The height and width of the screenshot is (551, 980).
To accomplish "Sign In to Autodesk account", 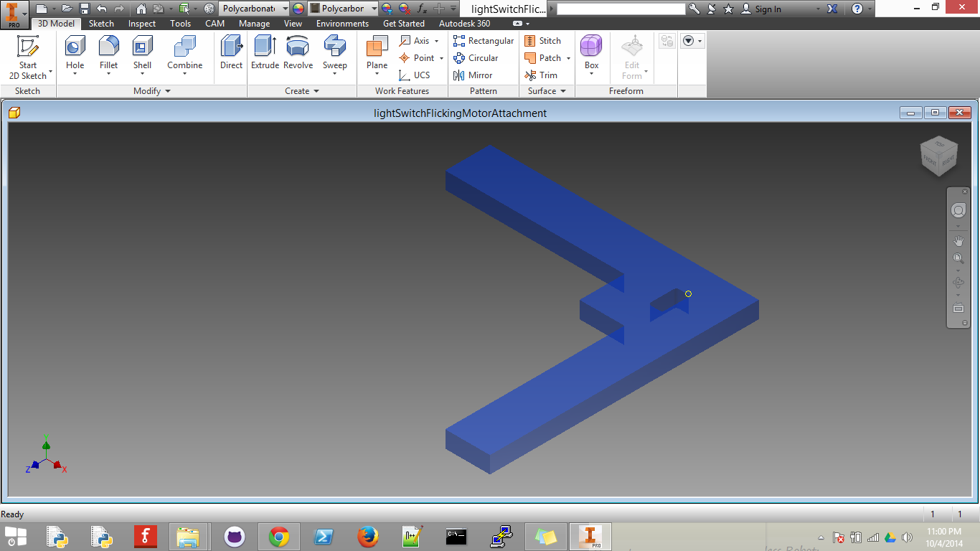I will (x=760, y=9).
